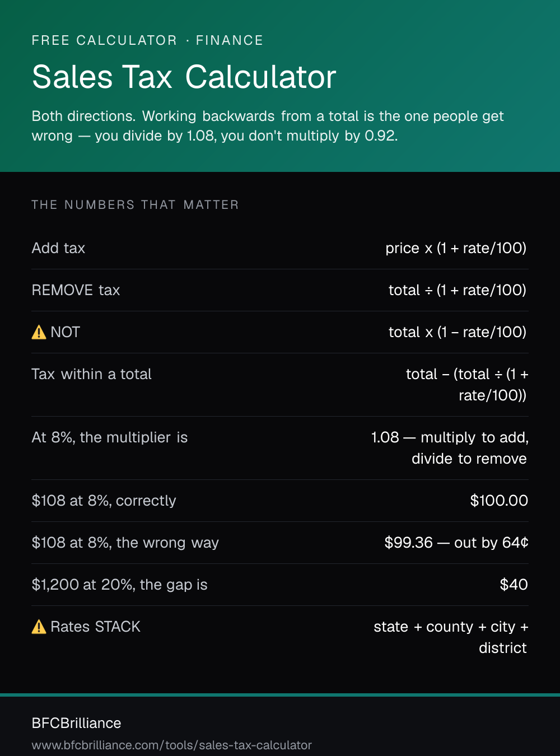Click the total x (1 – rate/100) formula
The width and height of the screenshot is (560, 756).
coord(458,332)
